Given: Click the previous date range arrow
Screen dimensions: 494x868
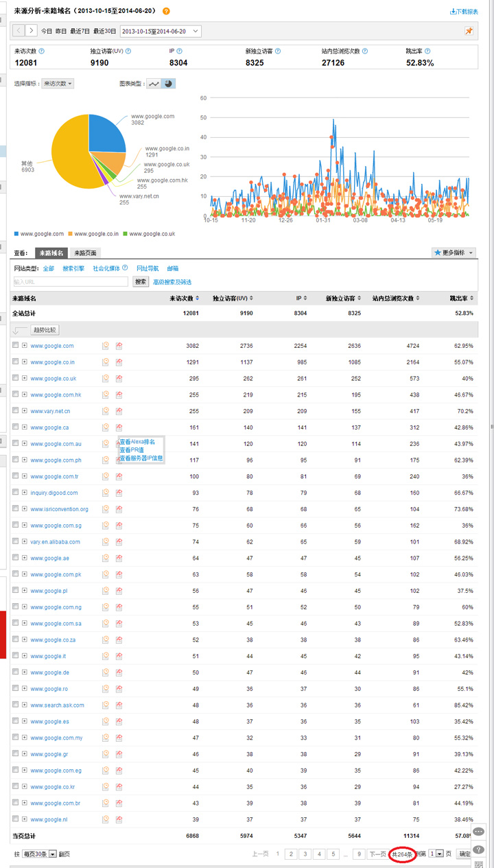Looking at the screenshot, I should (18, 31).
